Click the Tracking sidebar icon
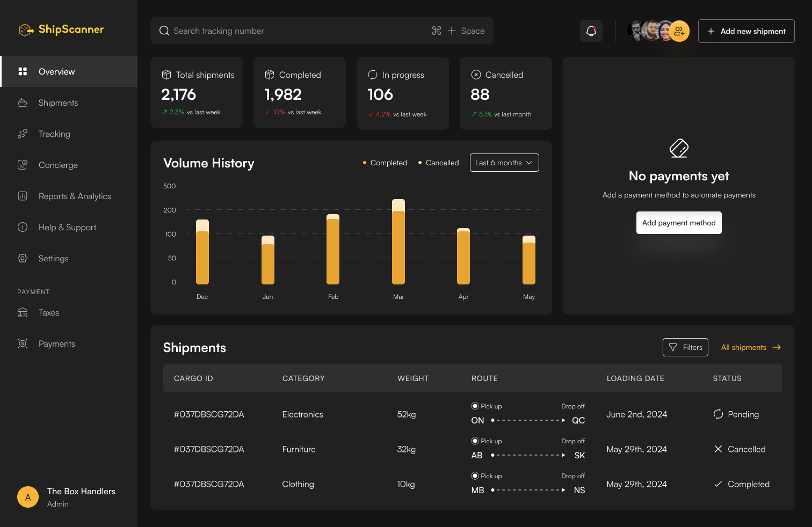This screenshot has width=812, height=527. (x=23, y=134)
